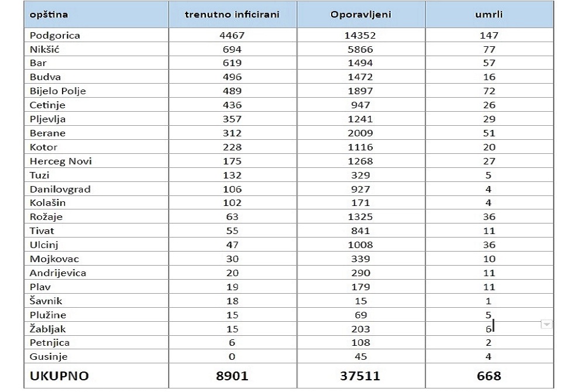Select Nikšić infected value 694
The width and height of the screenshot is (581, 392).
[232, 50]
